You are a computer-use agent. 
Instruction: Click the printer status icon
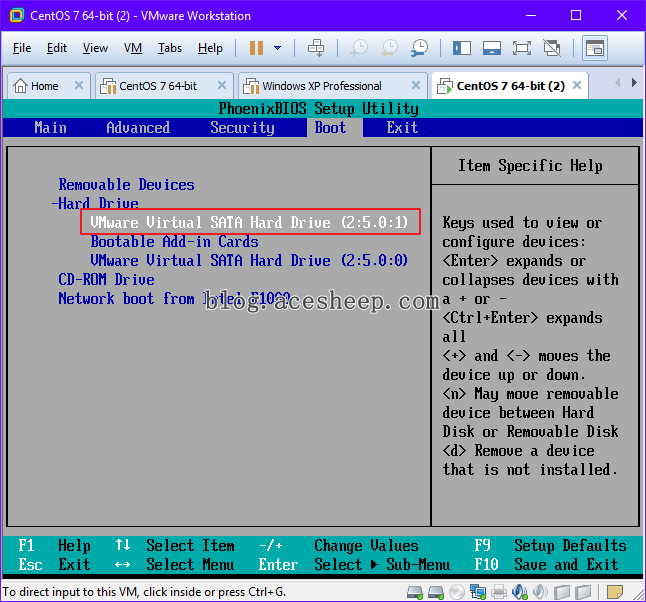pyautogui.click(x=499, y=593)
